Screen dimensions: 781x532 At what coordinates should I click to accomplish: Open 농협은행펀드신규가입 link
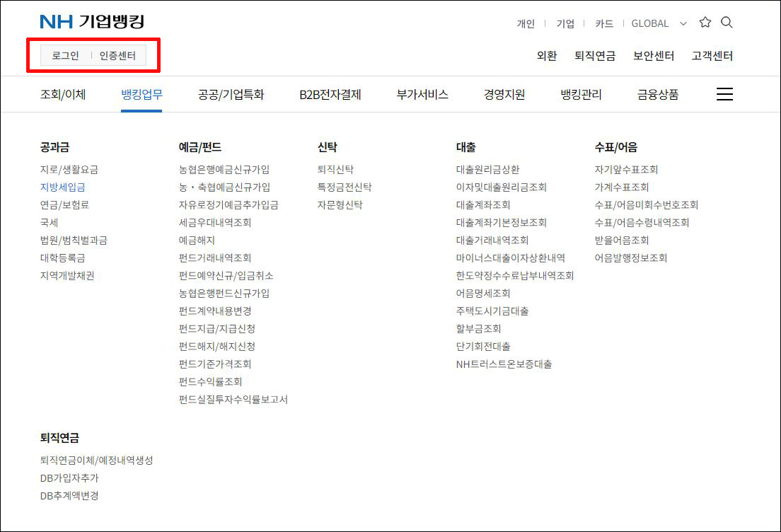224,294
